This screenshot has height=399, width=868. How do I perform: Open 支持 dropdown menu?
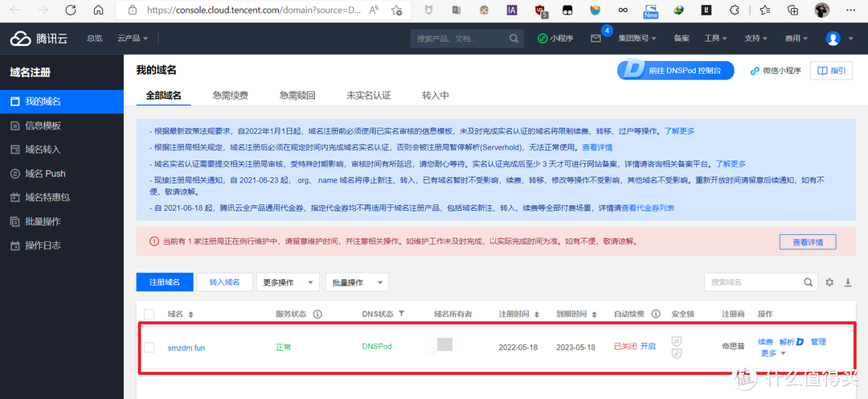(x=755, y=39)
